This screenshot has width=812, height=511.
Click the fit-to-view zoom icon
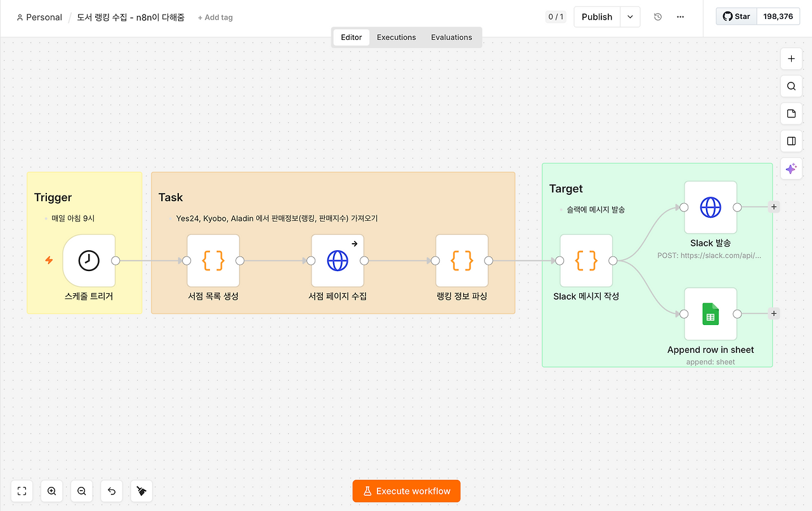22,491
